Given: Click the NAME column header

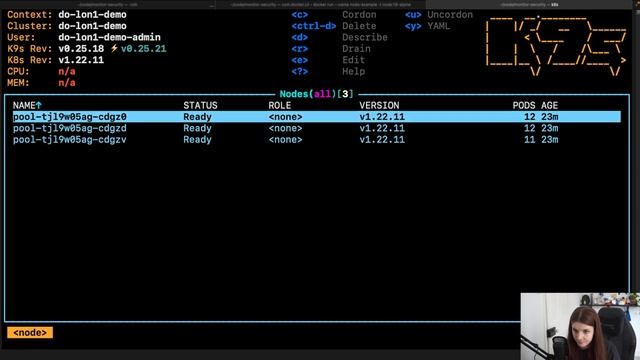Looking at the screenshot, I should (24, 105).
